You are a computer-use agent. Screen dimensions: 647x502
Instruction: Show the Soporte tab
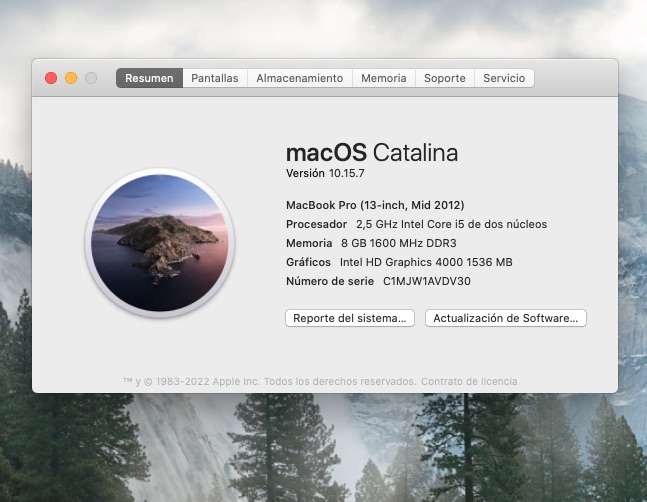[x=444, y=78]
